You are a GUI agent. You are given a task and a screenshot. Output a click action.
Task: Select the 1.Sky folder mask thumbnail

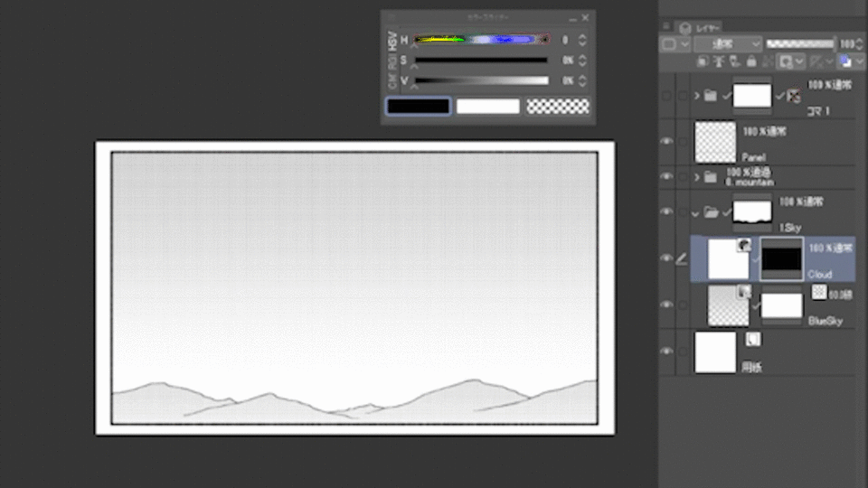751,211
